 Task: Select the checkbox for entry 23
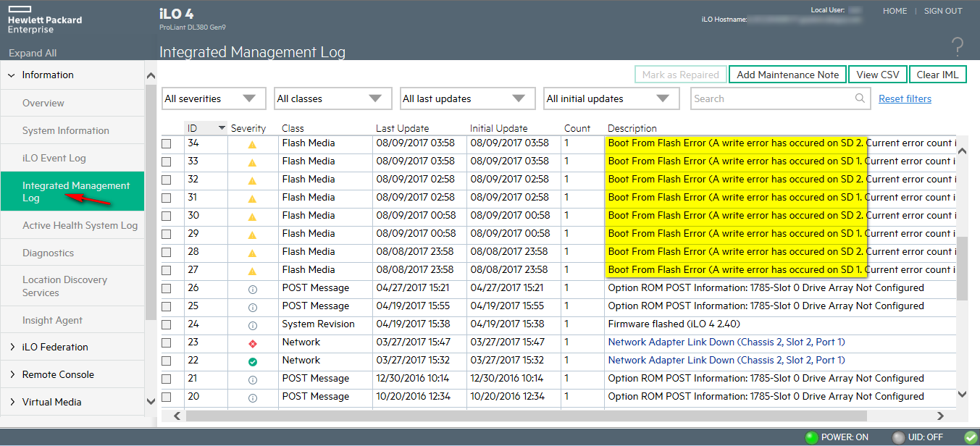[167, 342]
